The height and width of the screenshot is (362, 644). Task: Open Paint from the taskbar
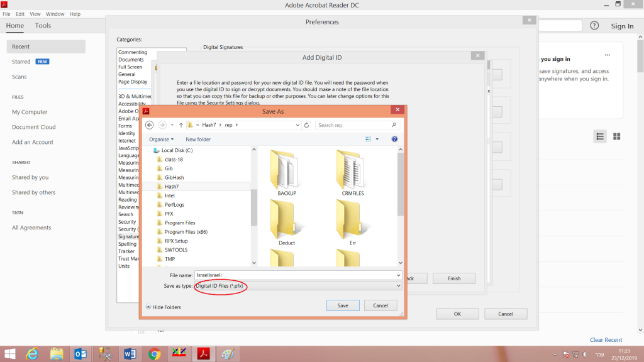(228, 354)
